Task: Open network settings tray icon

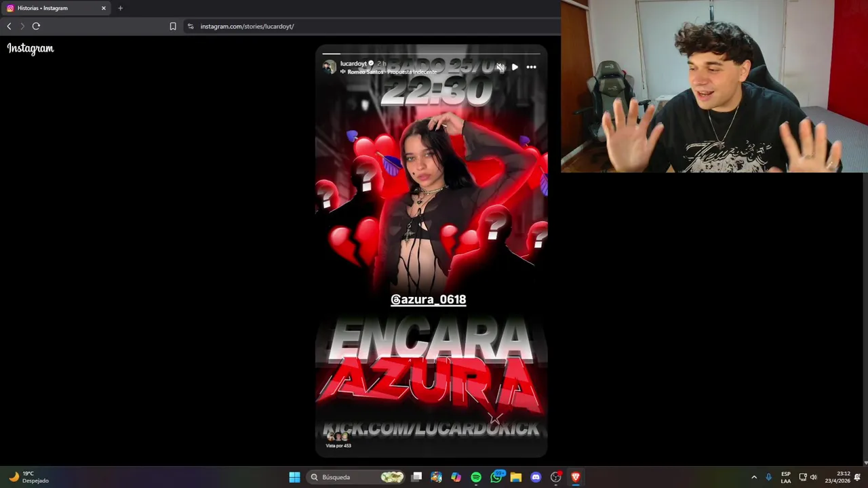Action: [x=803, y=477]
